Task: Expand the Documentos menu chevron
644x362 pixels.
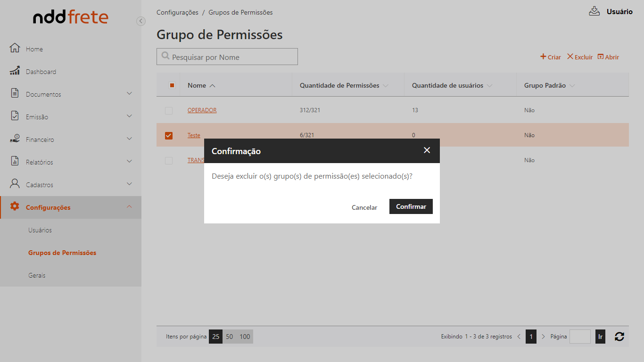Action: 129,93
